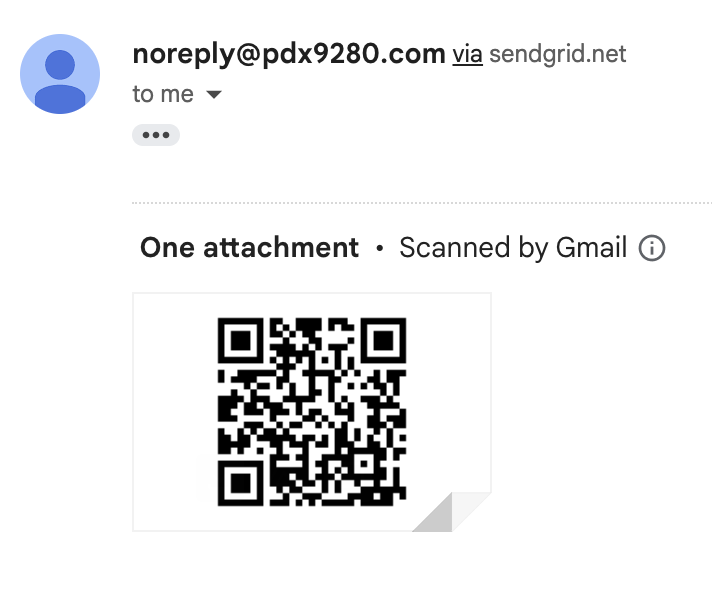Click the bullet separator after "One attachment"
The height and width of the screenshot is (616, 712).
[x=380, y=248]
